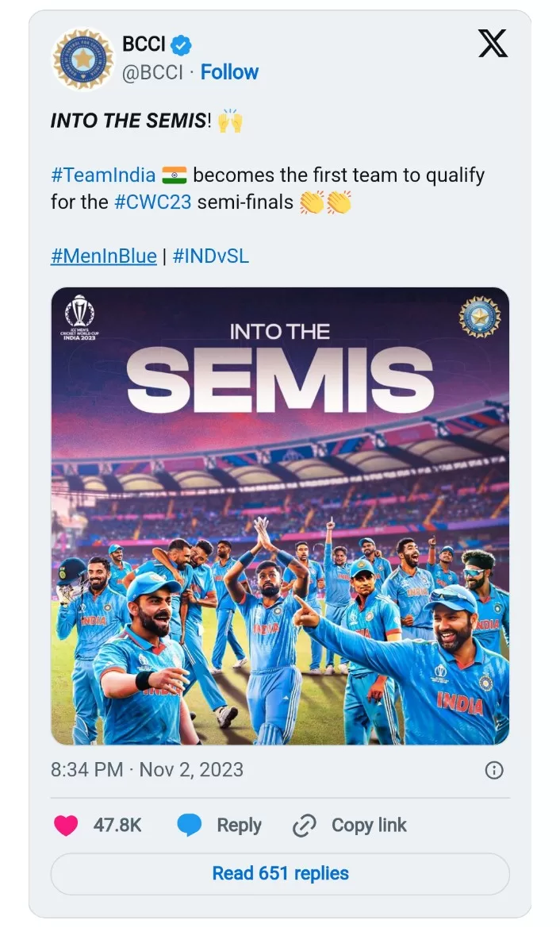Click the chain link copy icon

(305, 826)
